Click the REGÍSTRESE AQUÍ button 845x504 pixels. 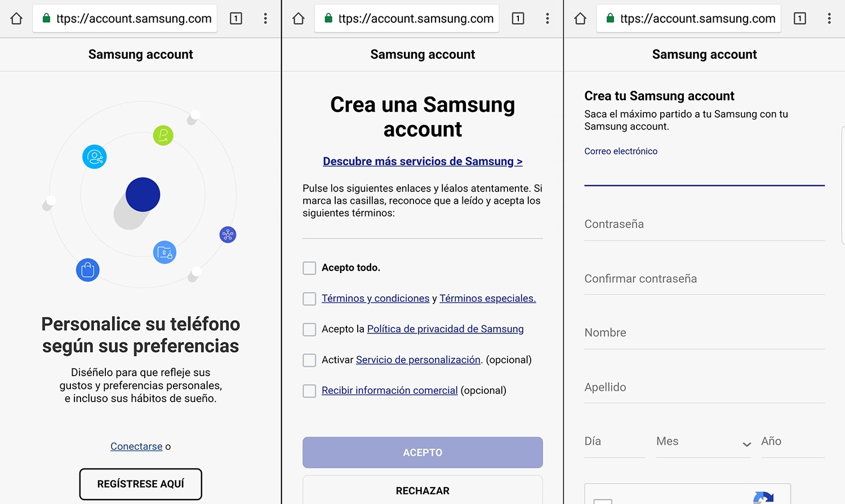(141, 484)
